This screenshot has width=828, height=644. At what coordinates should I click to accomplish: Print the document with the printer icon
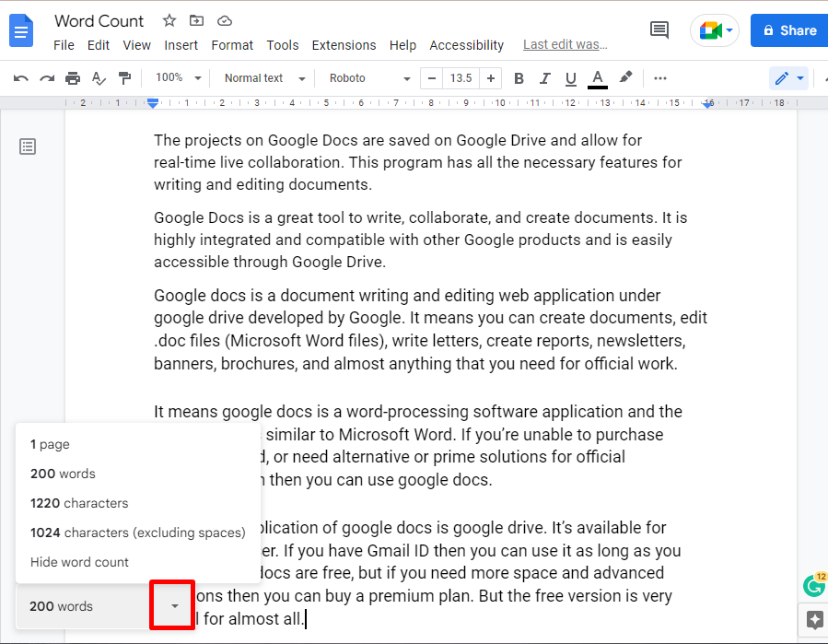73,78
